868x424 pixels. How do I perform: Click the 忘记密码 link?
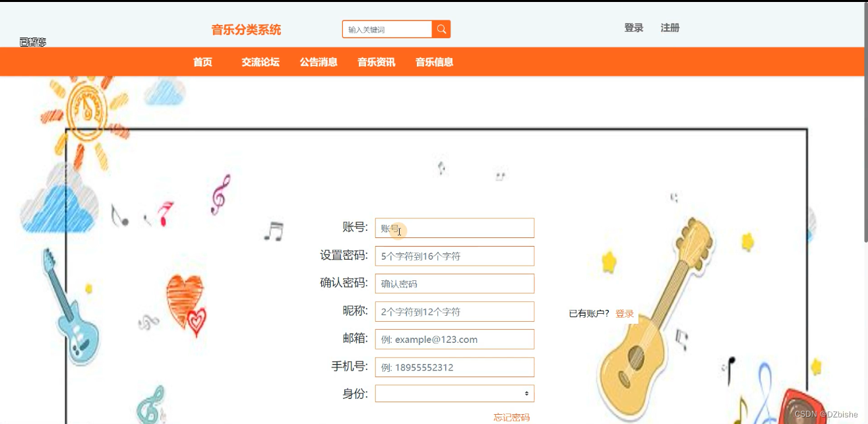512,417
